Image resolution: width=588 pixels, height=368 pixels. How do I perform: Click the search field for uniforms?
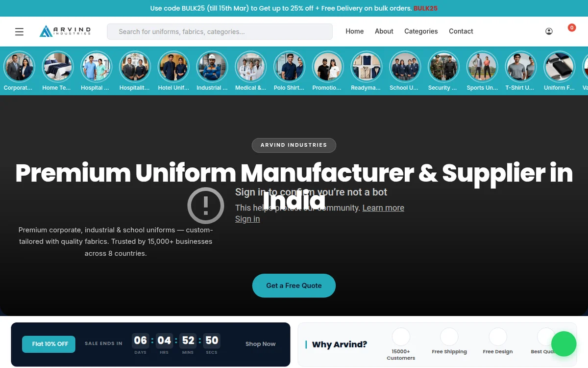click(220, 32)
